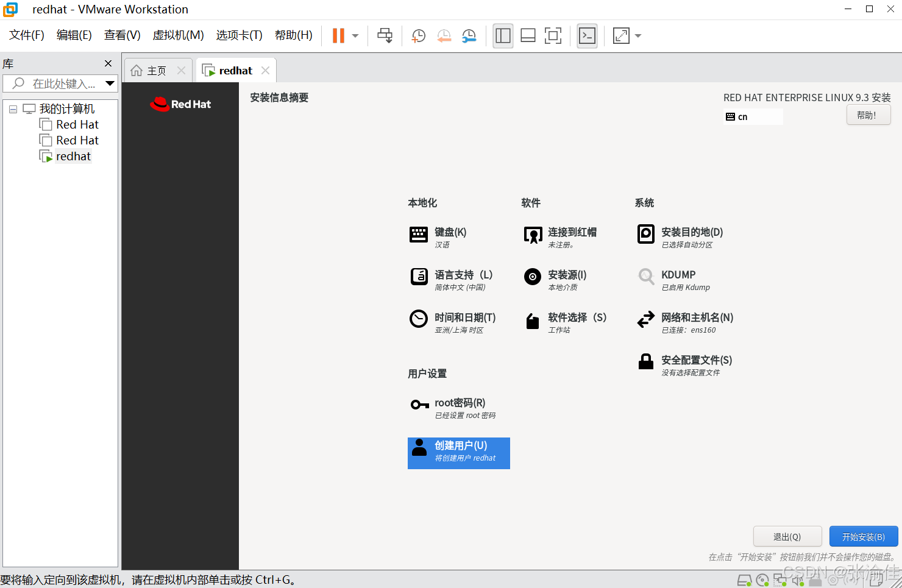Click the cn keyboard layout indicator

point(753,116)
